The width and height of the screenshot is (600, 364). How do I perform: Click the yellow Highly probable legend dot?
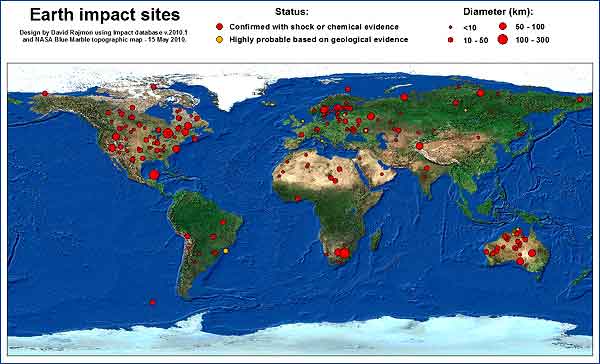(219, 39)
